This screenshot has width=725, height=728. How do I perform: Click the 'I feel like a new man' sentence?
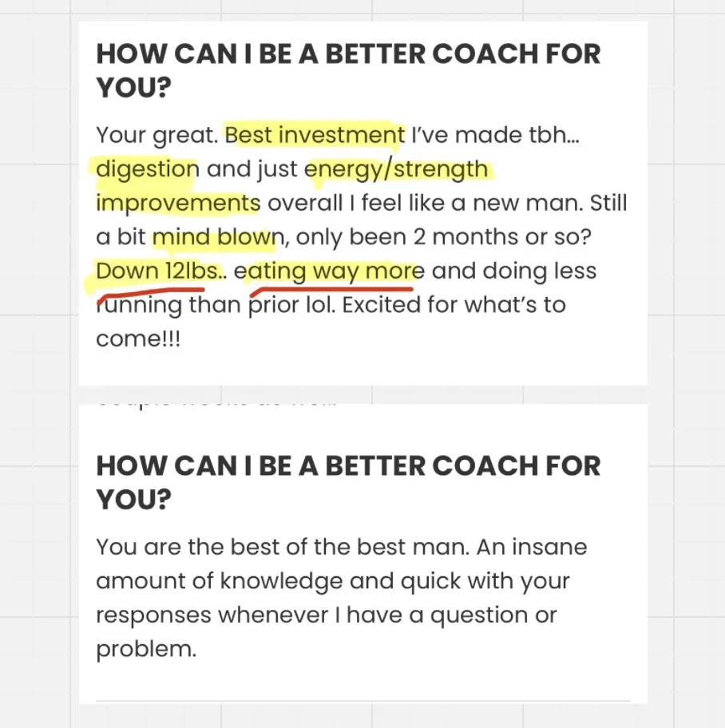click(x=466, y=204)
